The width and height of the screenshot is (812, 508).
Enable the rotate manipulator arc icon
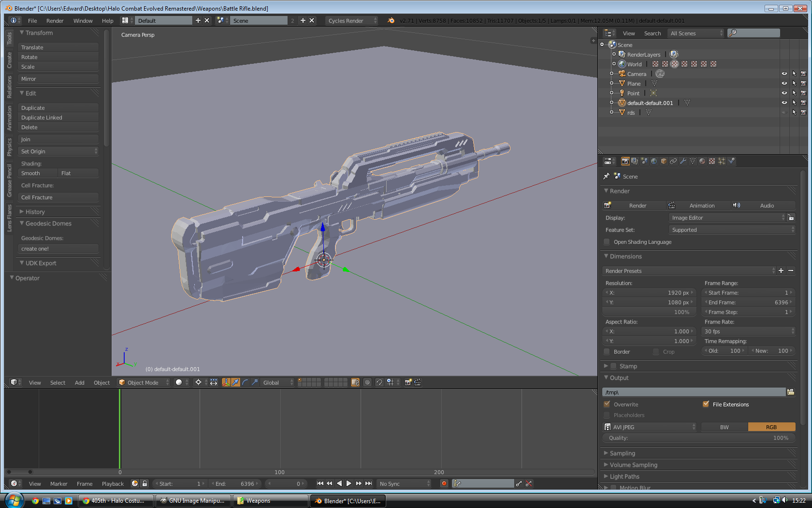pyautogui.click(x=245, y=382)
